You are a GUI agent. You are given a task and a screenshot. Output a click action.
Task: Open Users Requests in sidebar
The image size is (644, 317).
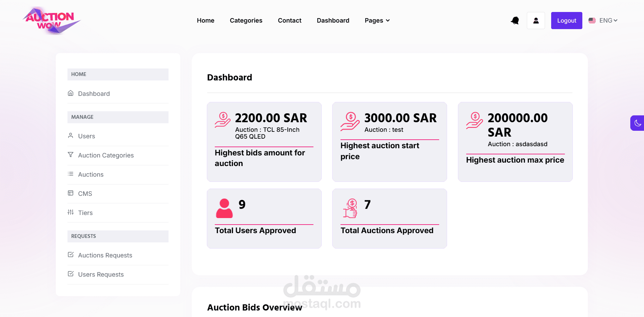(101, 275)
